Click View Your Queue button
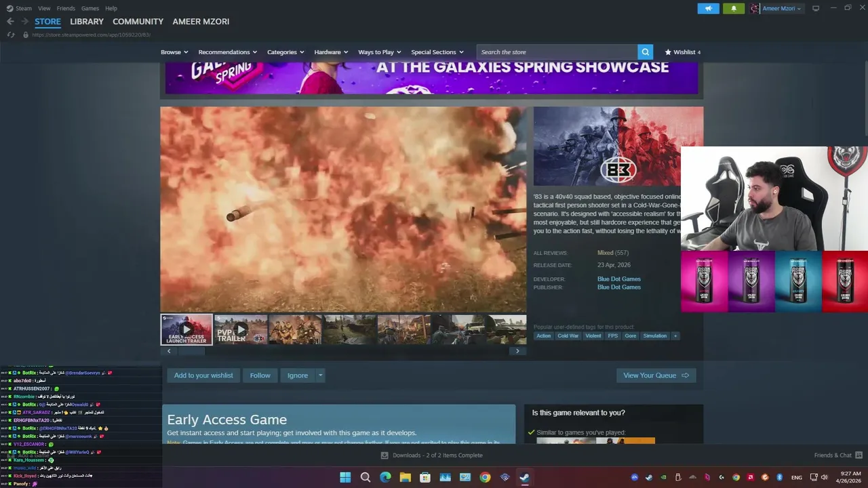This screenshot has height=488, width=868. [x=656, y=375]
